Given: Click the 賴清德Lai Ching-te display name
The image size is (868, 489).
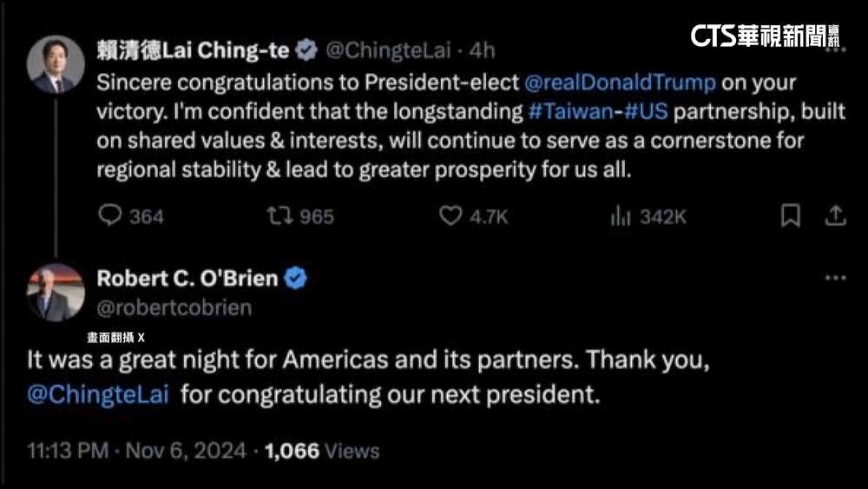Looking at the screenshot, I should tap(193, 51).
